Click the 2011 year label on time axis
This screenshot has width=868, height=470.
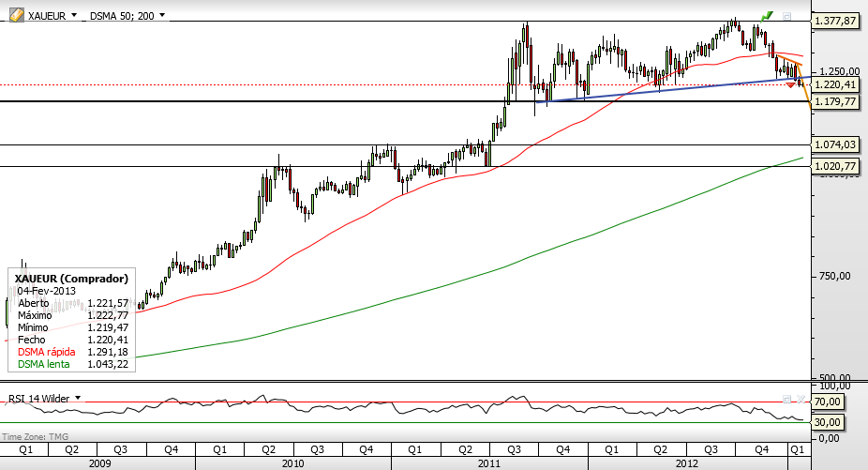point(489,463)
